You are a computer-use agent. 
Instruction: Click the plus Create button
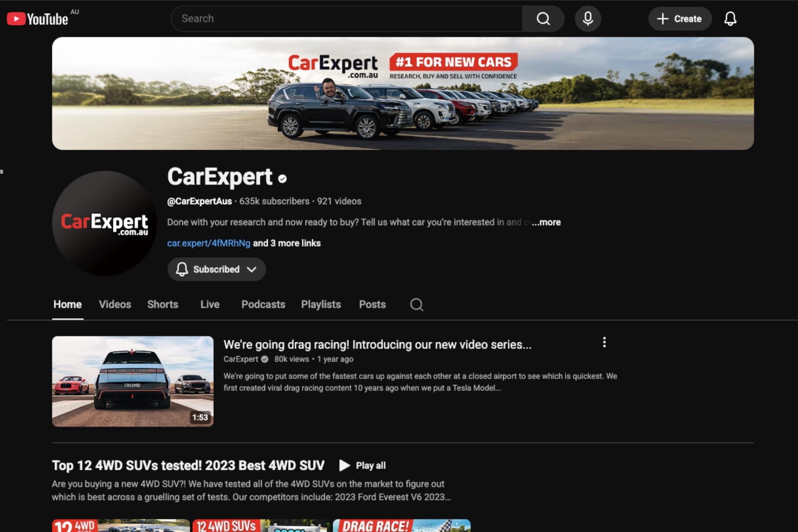click(680, 19)
